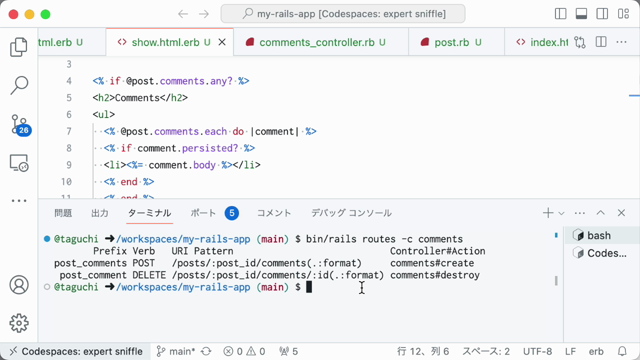Go back with the navigation arrow
The width and height of the screenshot is (640, 360).
click(183, 14)
